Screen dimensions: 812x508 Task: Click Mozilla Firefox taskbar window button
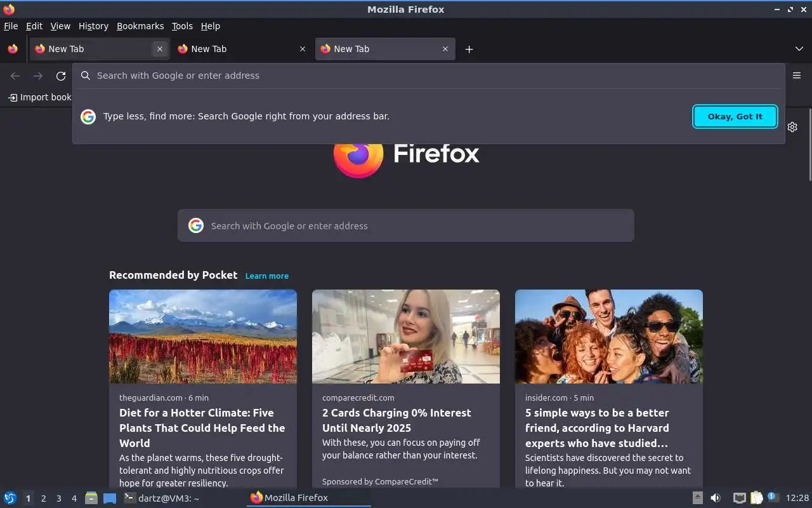(309, 498)
